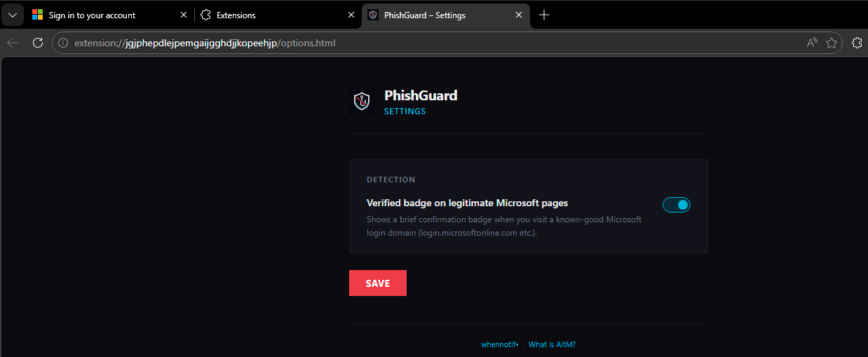868x357 pixels.
Task: Click the red SAVE button
Action: pyautogui.click(x=378, y=283)
